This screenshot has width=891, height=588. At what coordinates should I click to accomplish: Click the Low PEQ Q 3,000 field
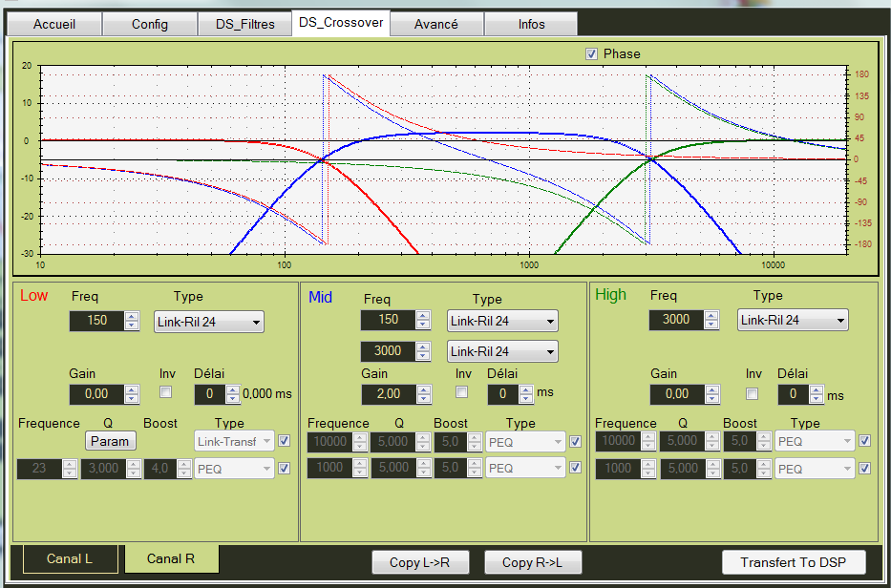click(x=103, y=469)
